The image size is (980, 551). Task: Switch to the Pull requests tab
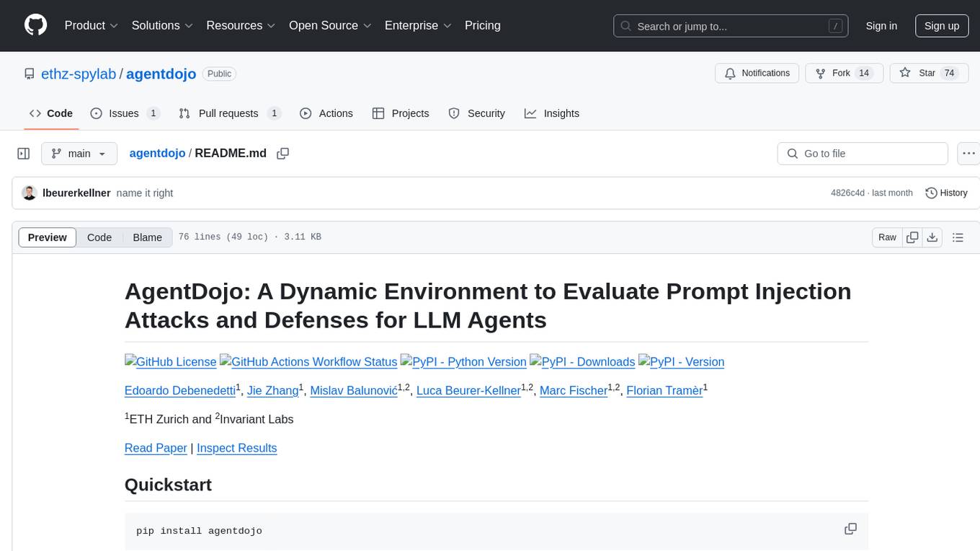coord(229,113)
